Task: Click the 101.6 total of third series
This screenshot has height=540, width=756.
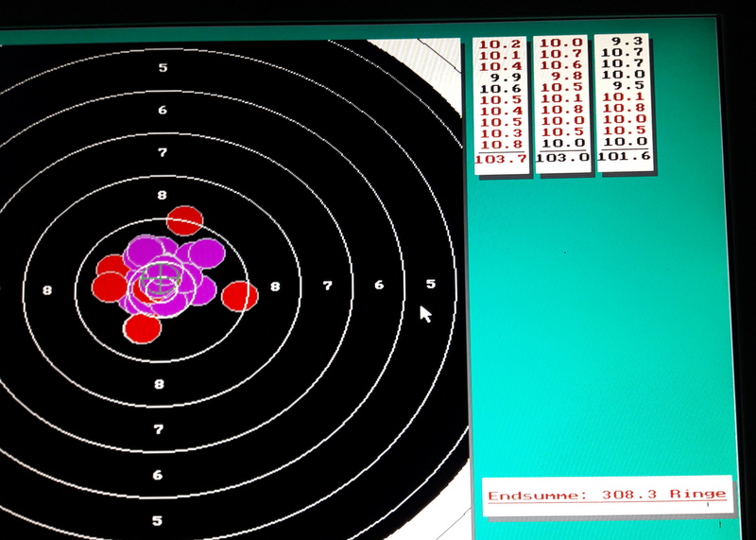Action: click(x=624, y=156)
